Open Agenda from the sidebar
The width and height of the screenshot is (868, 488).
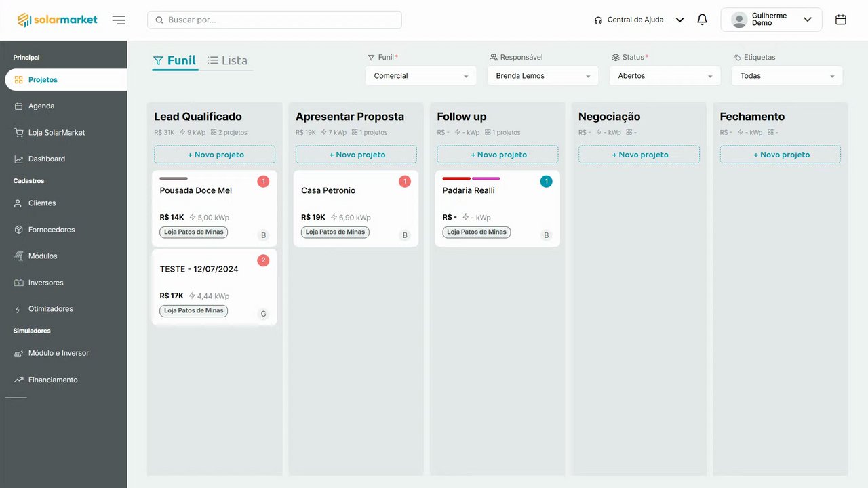point(41,106)
